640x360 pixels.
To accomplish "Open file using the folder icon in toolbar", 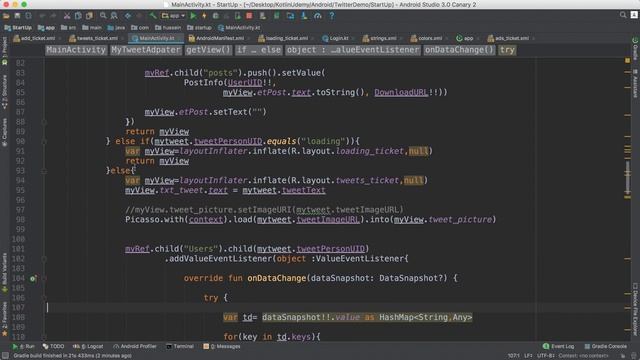I will point(7,16).
